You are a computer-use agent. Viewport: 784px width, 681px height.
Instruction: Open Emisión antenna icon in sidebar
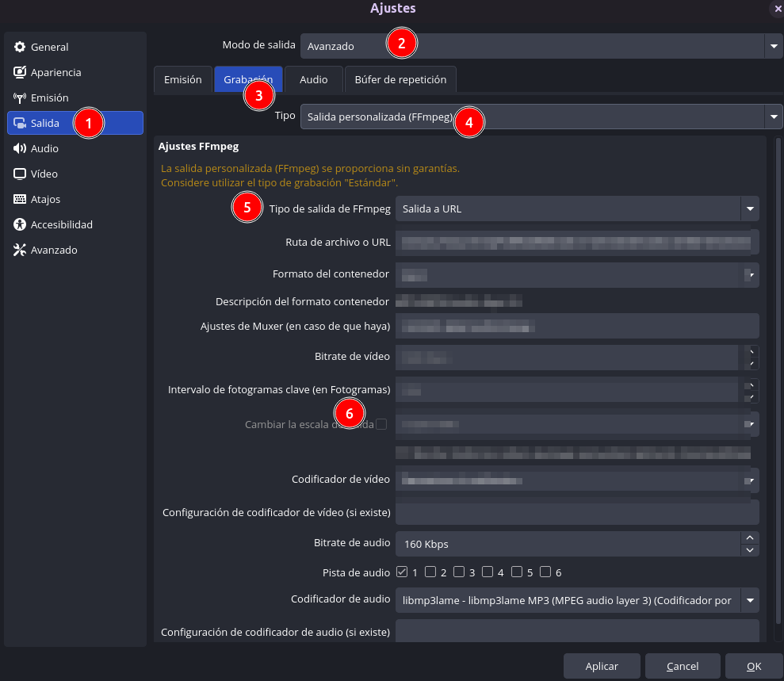[20, 98]
